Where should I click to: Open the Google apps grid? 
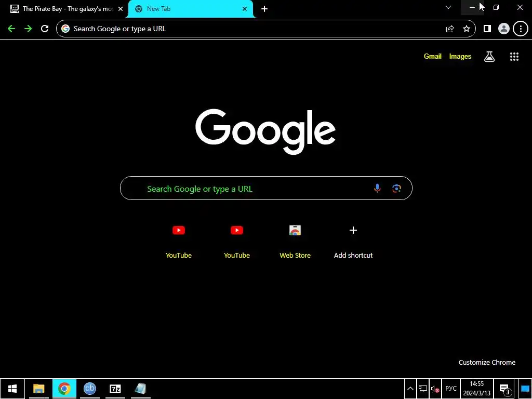pos(514,57)
